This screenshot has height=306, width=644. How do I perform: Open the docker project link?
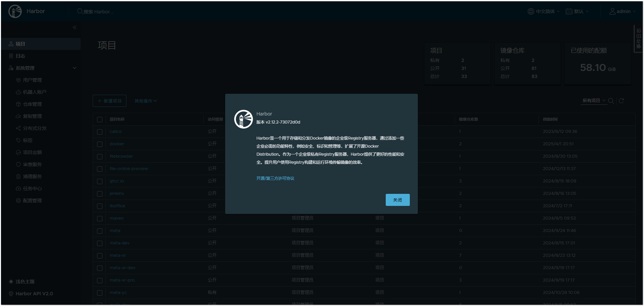pos(117,144)
